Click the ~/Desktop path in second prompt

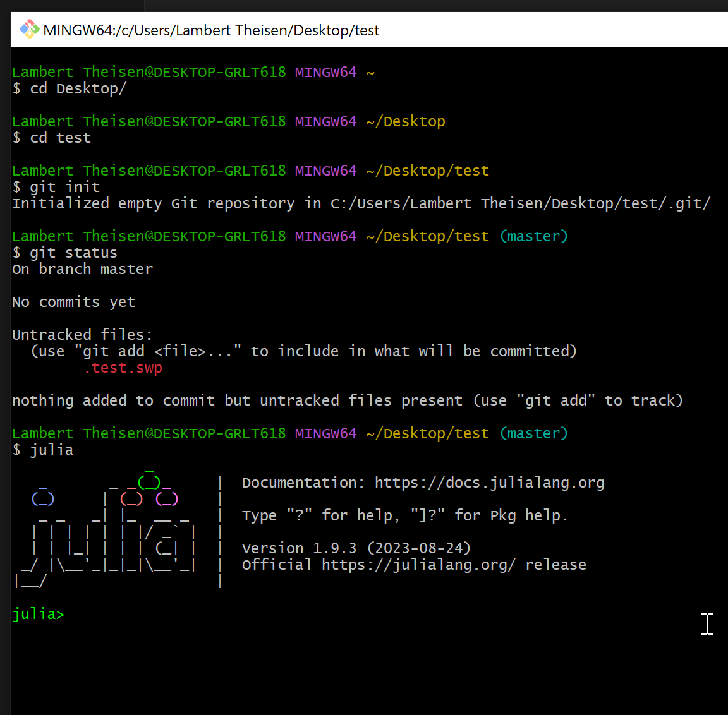tap(405, 121)
